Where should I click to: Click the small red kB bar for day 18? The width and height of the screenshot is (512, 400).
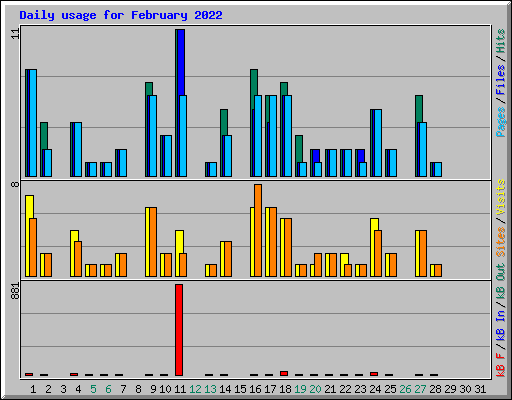[284, 373]
